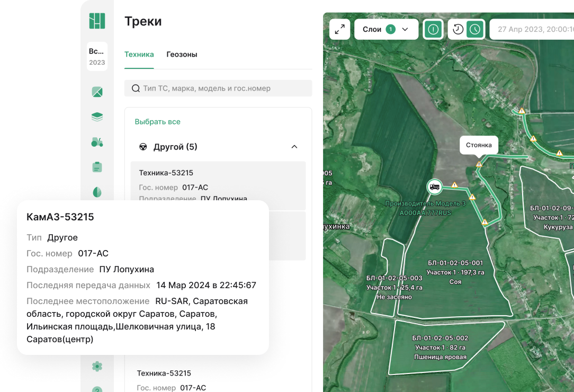This screenshot has width=574, height=392.
Task: Expand the map to fullscreen
Action: (x=339, y=29)
